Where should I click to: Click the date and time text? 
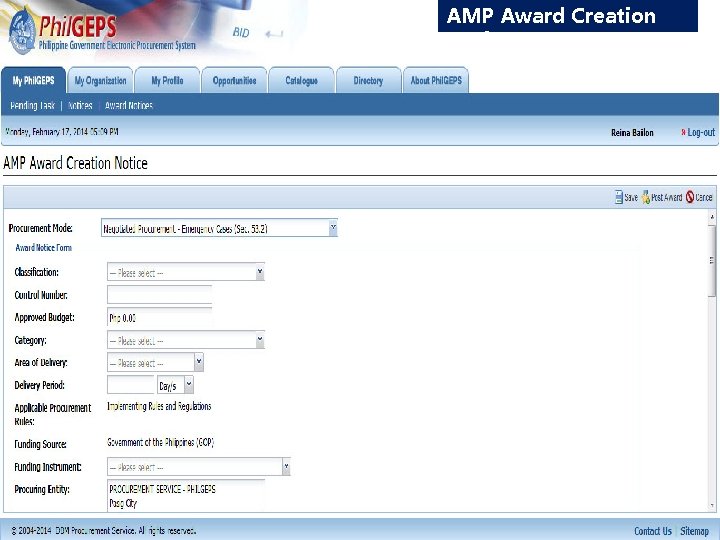(x=62, y=132)
